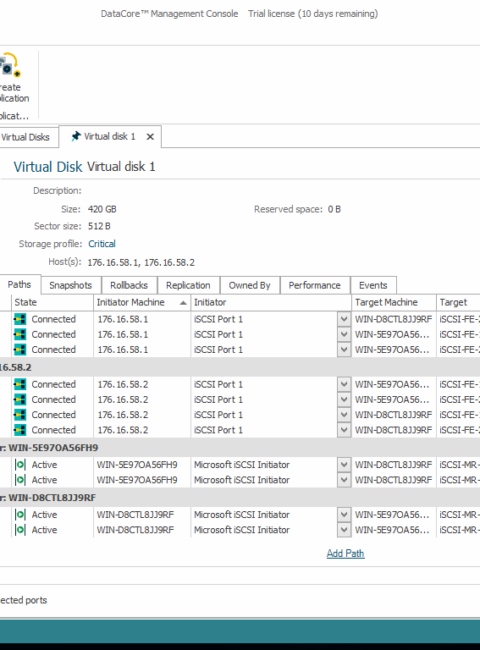Open first Microsoft iSCSI Initiator dropdown under WIN-D8CTL8JJ9RF group
Viewport: 480px width, 650px height.
point(344,515)
